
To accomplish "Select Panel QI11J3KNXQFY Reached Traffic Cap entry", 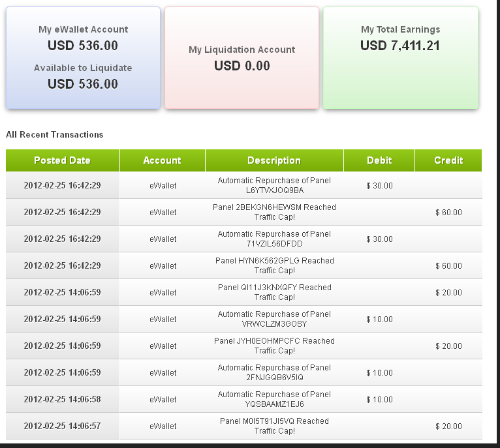I will (x=274, y=293).
